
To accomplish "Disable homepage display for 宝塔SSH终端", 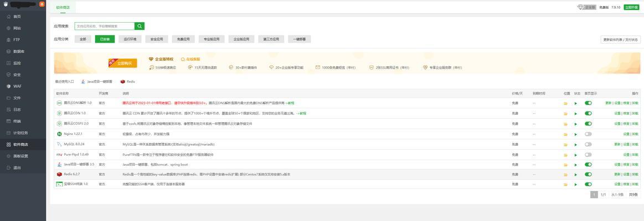I will 588,185.
